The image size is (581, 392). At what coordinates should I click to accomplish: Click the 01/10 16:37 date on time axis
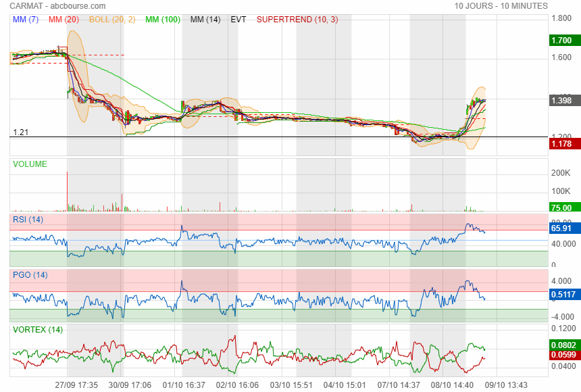[184, 385]
